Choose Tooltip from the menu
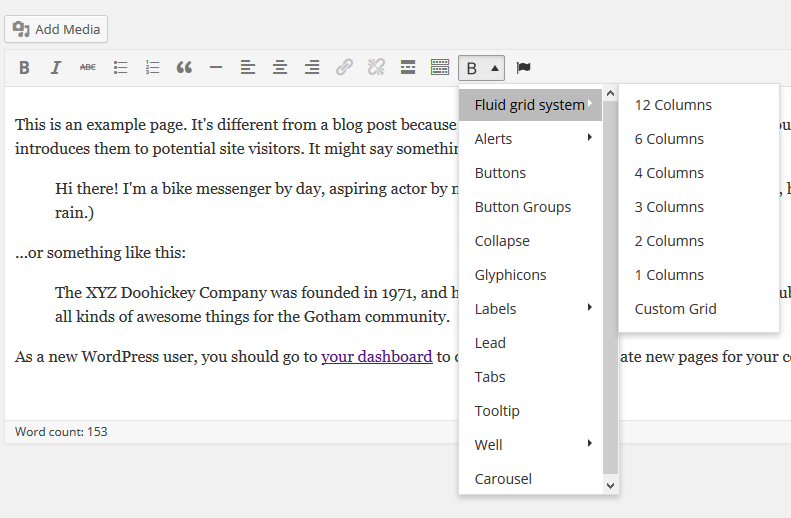Image resolution: width=791 pixels, height=518 pixels. click(530, 411)
